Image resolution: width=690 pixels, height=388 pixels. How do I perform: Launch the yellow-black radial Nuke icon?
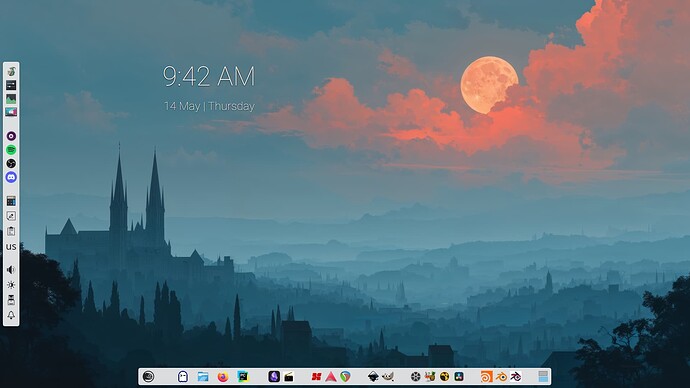(x=444, y=377)
